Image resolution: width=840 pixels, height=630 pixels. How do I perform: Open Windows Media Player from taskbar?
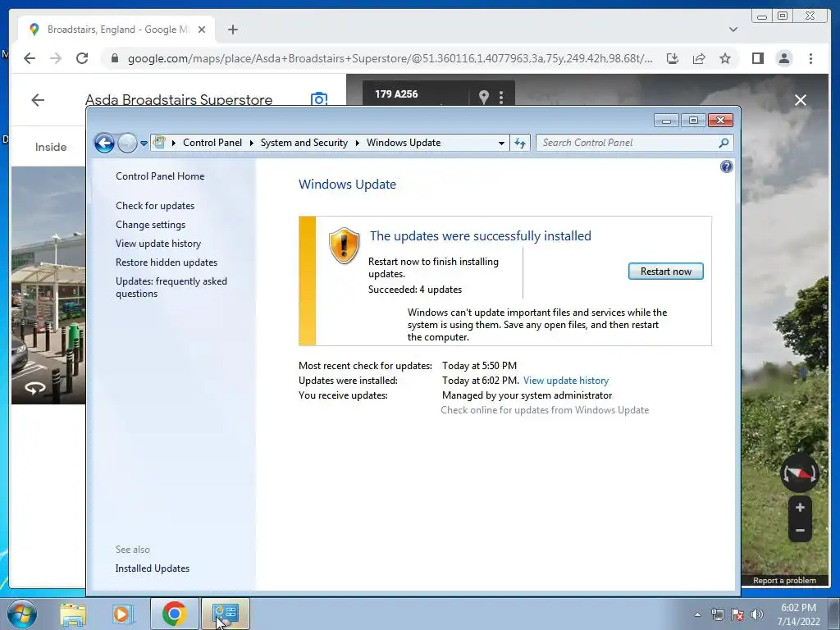pos(123,614)
